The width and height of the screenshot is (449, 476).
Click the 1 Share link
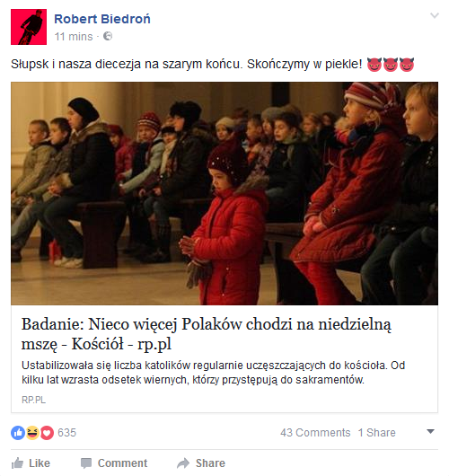point(377,433)
